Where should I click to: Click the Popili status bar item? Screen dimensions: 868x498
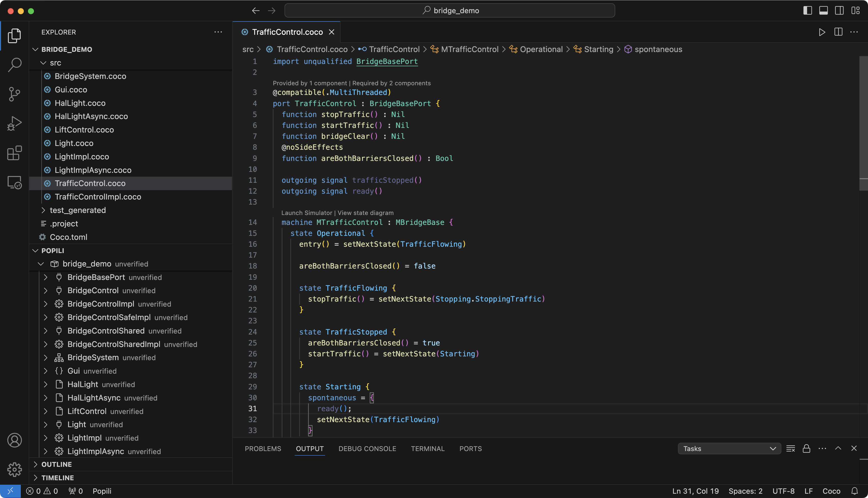[102, 491]
